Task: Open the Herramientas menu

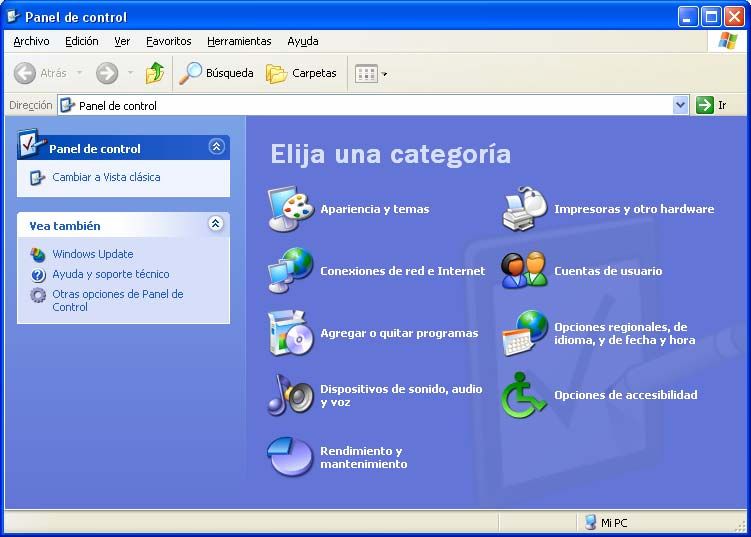Action: (x=239, y=41)
